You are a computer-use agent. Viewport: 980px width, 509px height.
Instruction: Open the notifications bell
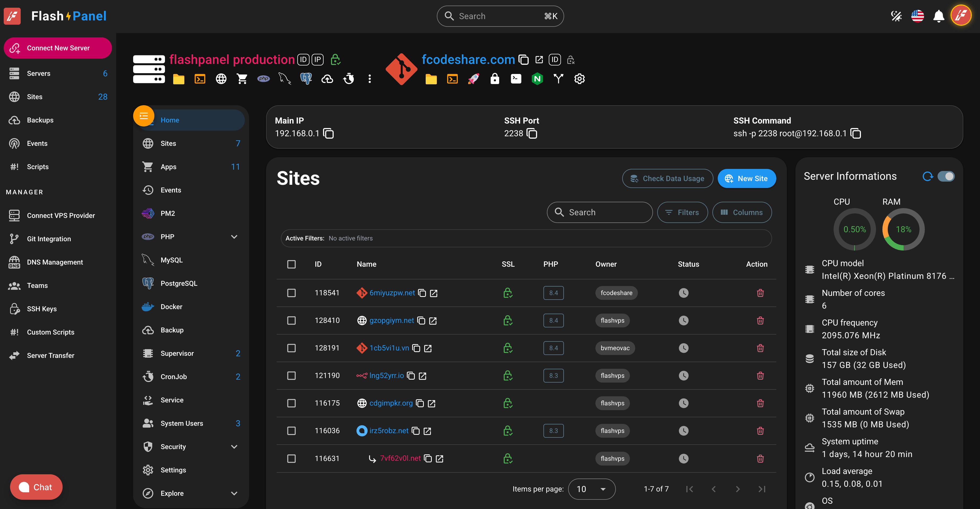pos(939,16)
